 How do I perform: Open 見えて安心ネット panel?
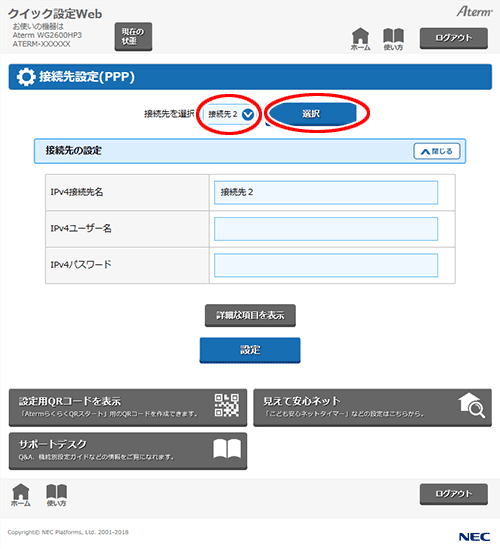point(373,408)
